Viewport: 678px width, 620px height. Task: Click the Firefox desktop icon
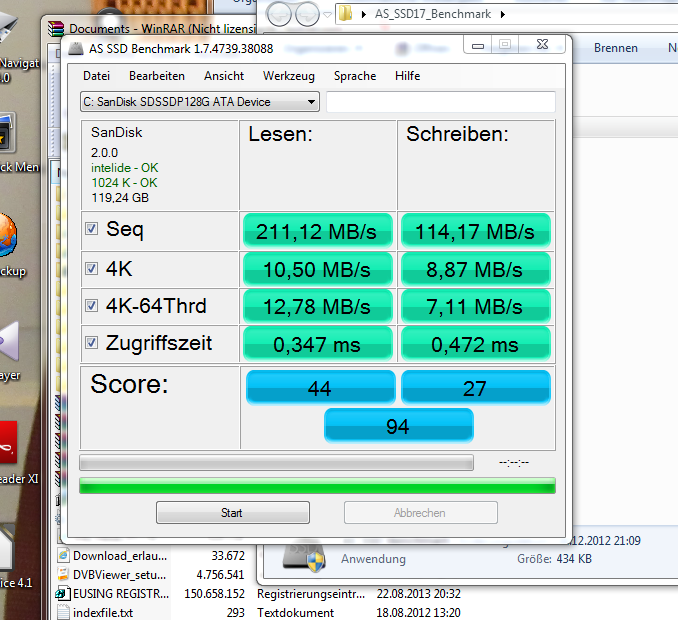(x=8, y=236)
